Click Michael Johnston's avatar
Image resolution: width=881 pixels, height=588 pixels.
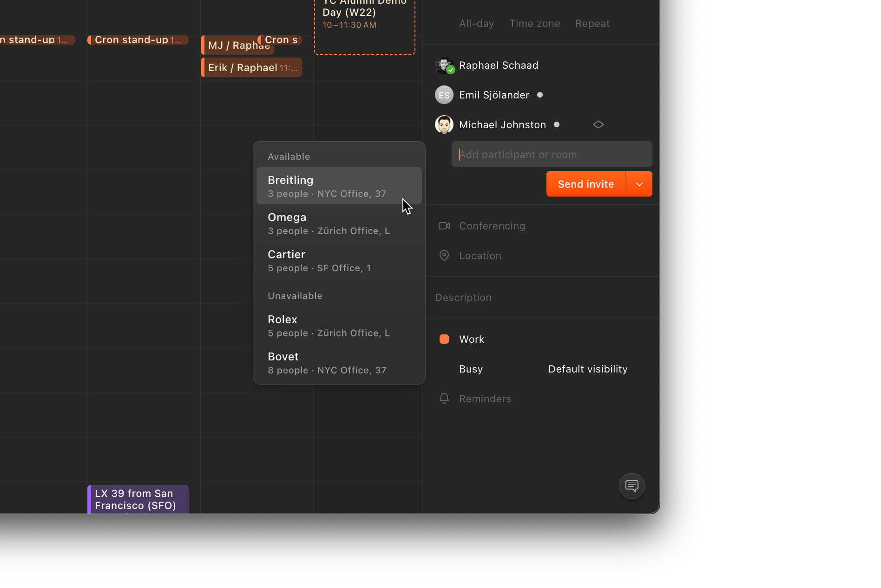coord(444,124)
